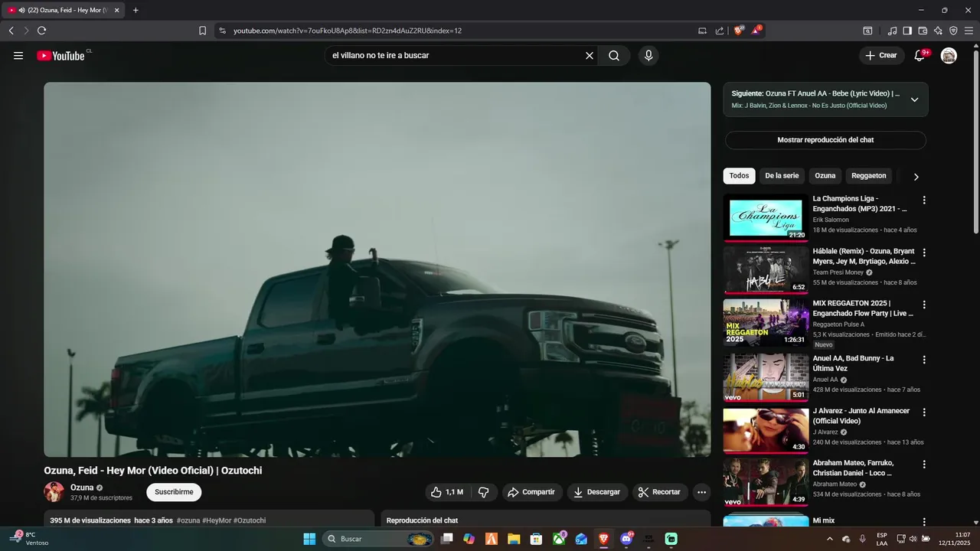Select the De la serie chip
Viewport: 980px width, 551px height.
coord(782,176)
